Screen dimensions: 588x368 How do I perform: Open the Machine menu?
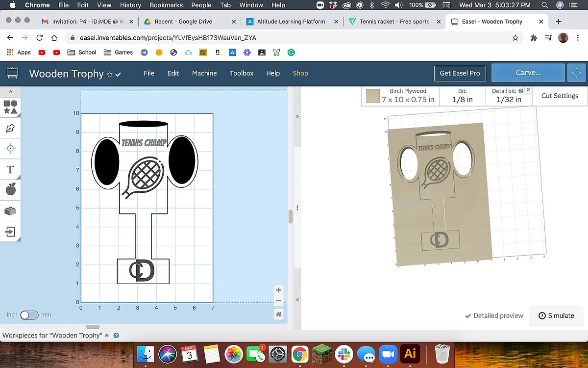click(204, 73)
